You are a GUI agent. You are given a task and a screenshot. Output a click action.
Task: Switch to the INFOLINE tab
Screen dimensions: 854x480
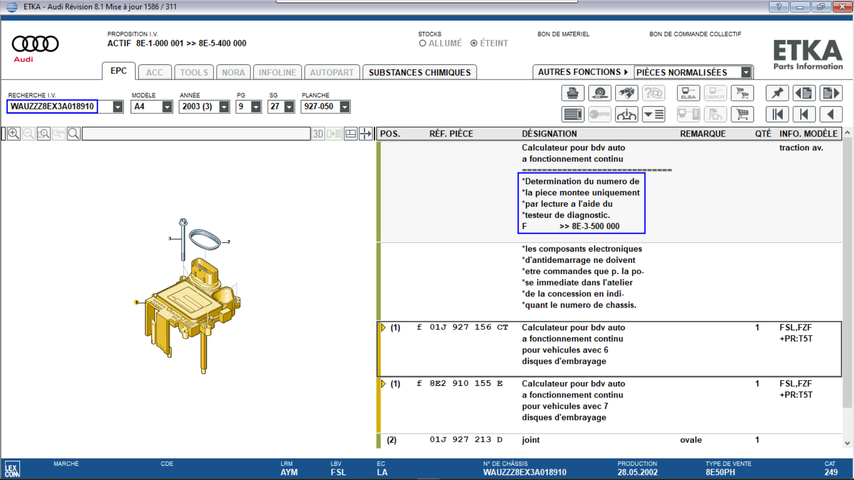277,72
